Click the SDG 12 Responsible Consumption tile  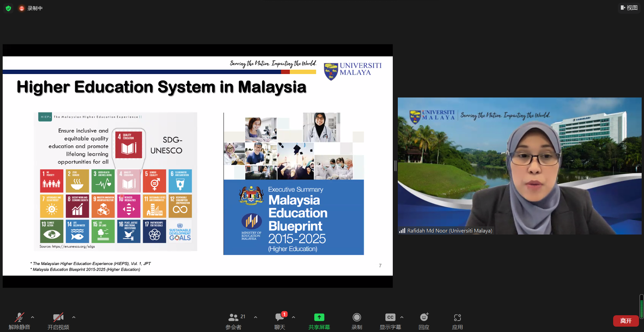[x=180, y=206]
